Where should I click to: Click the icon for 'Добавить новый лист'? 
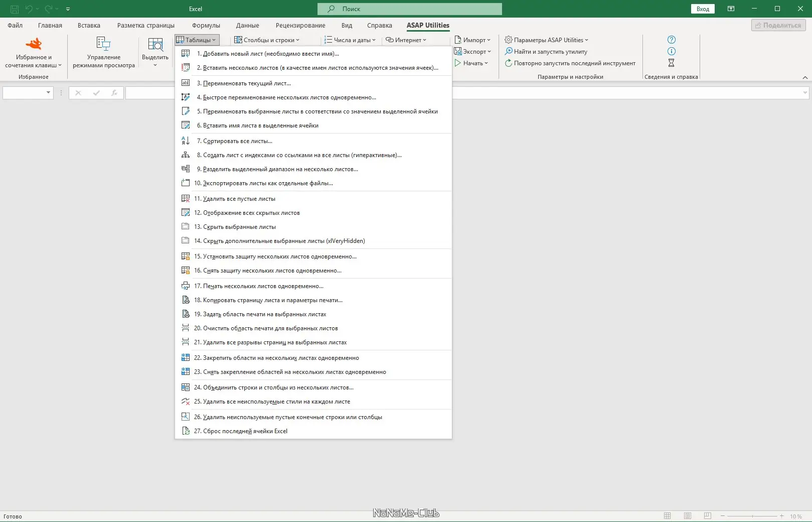tap(186, 53)
